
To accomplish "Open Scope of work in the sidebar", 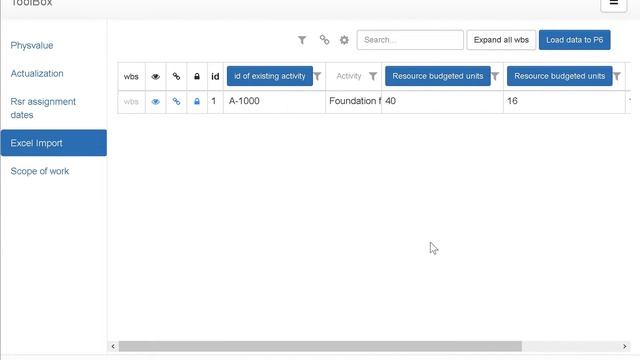I will pyautogui.click(x=40, y=171).
